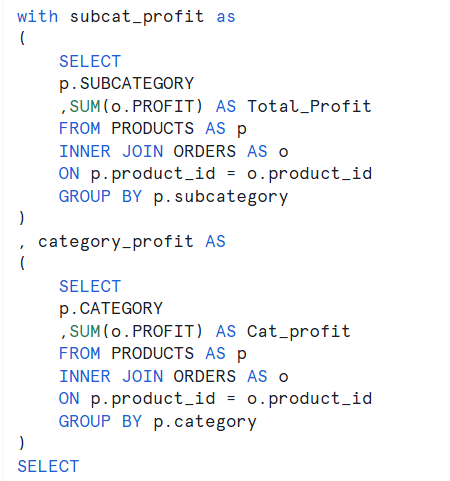The image size is (450, 481).
Task: Click the opening parenthesis under subcat_profit
Action: pyautogui.click(x=22, y=38)
